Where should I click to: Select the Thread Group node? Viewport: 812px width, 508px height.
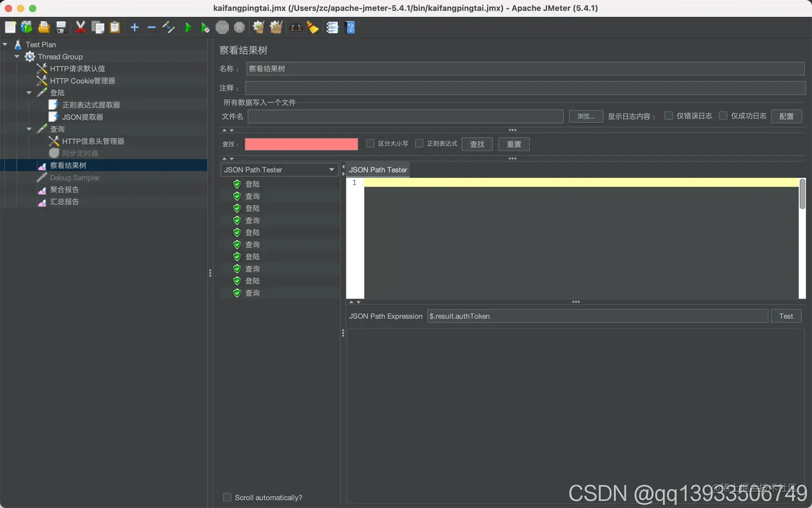(x=60, y=56)
